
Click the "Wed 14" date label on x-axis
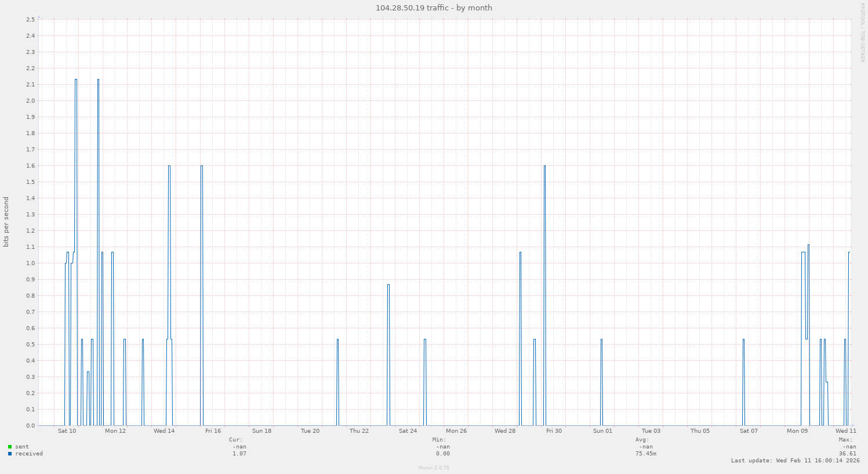click(164, 430)
